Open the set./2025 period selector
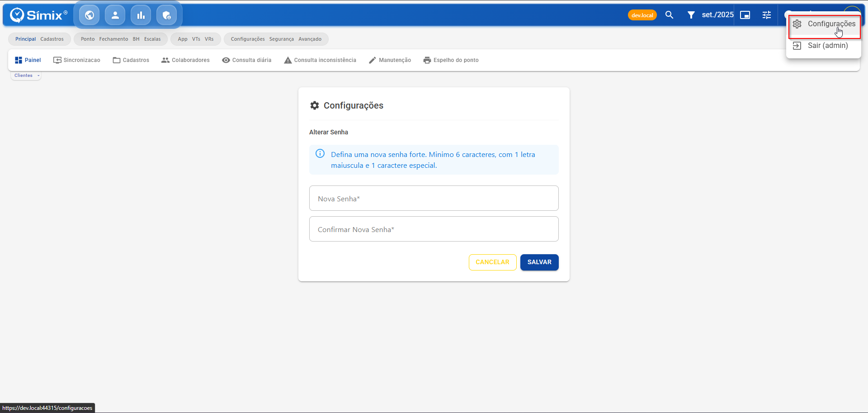This screenshot has width=868, height=413. [717, 15]
